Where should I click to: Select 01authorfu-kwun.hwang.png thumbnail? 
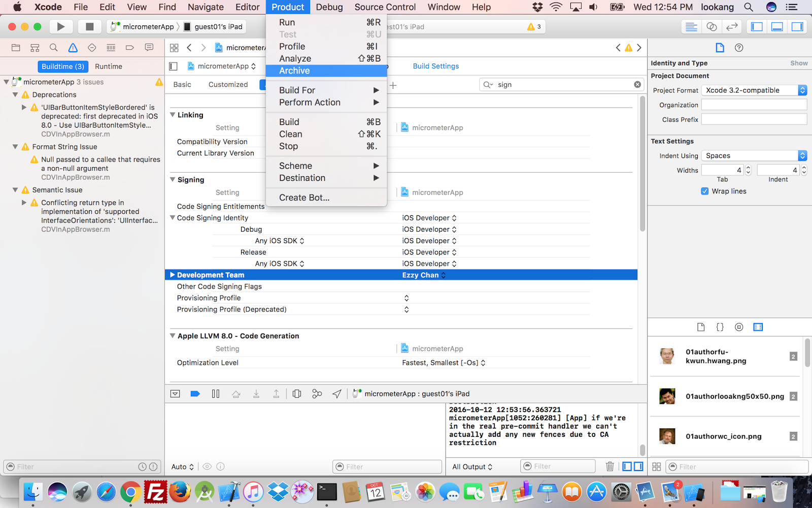[667, 356]
